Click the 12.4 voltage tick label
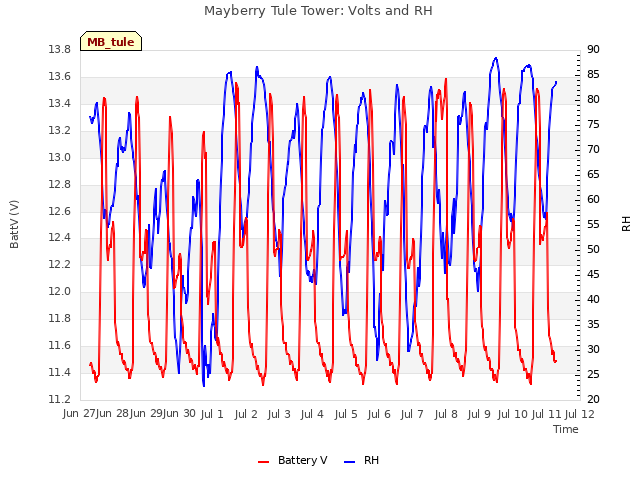Screen dimensions: 640x480 [x=60, y=237]
